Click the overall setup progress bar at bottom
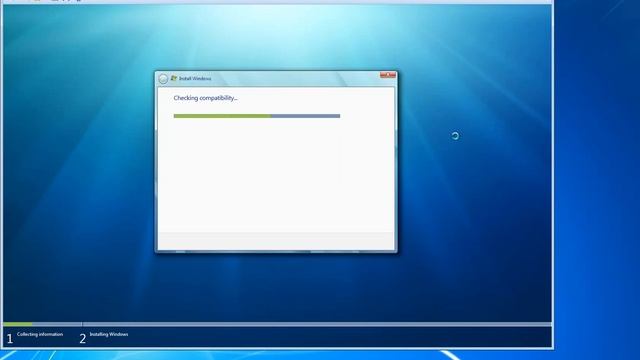This screenshot has width=640, height=360. click(x=277, y=324)
